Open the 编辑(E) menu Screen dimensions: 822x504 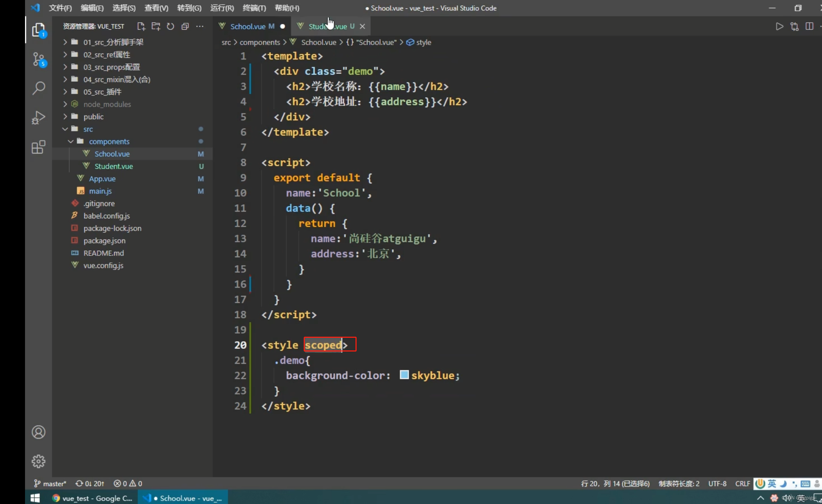(92, 8)
